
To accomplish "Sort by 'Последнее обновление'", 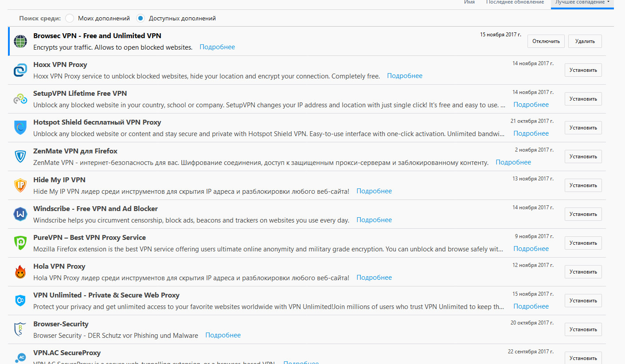I will pos(515,2).
